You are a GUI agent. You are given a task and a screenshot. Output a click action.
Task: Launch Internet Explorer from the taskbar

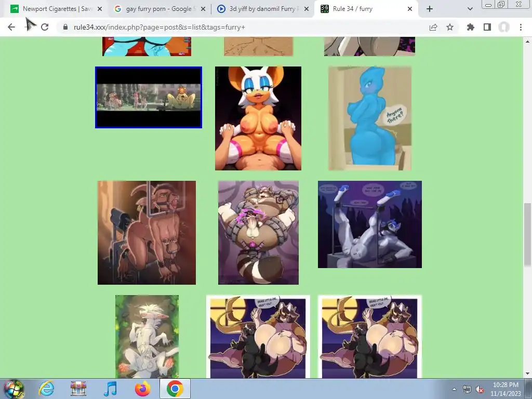46,389
